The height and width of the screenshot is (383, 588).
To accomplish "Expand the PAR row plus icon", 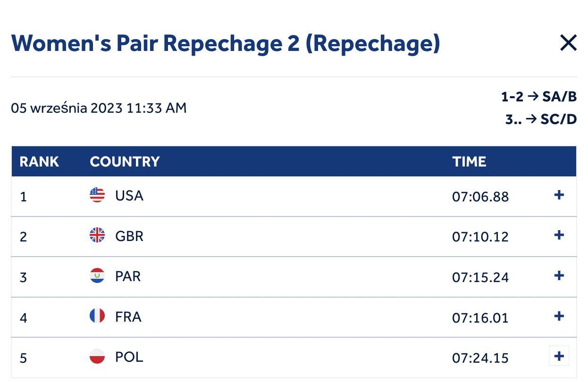I will 559,275.
